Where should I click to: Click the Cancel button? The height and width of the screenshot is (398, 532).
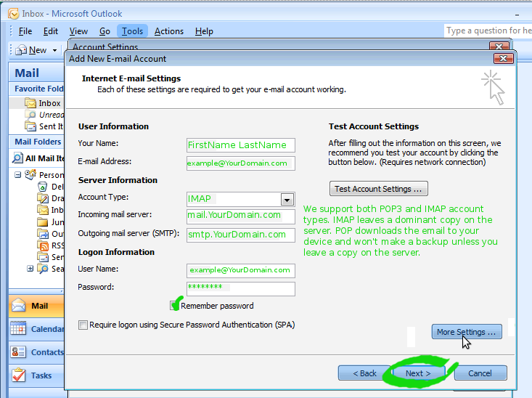click(x=480, y=373)
